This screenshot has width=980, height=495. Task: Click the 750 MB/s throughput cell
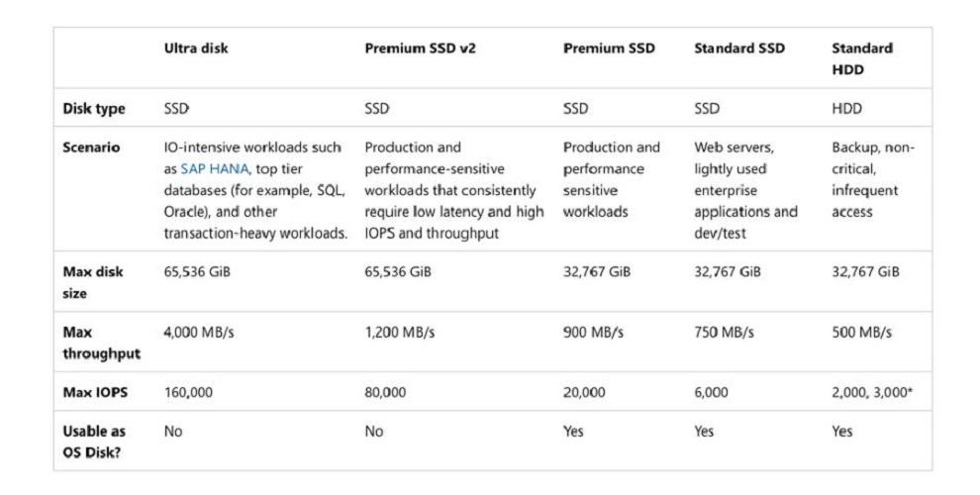724,333
